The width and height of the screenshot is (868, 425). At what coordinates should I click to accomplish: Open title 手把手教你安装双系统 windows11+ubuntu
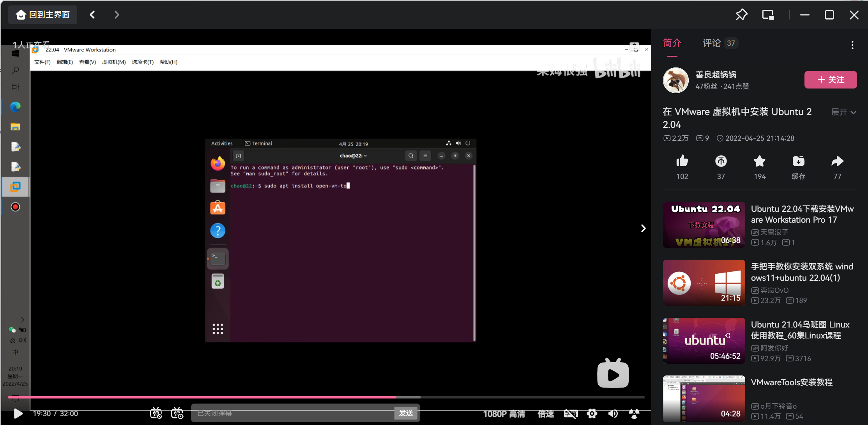(802, 272)
